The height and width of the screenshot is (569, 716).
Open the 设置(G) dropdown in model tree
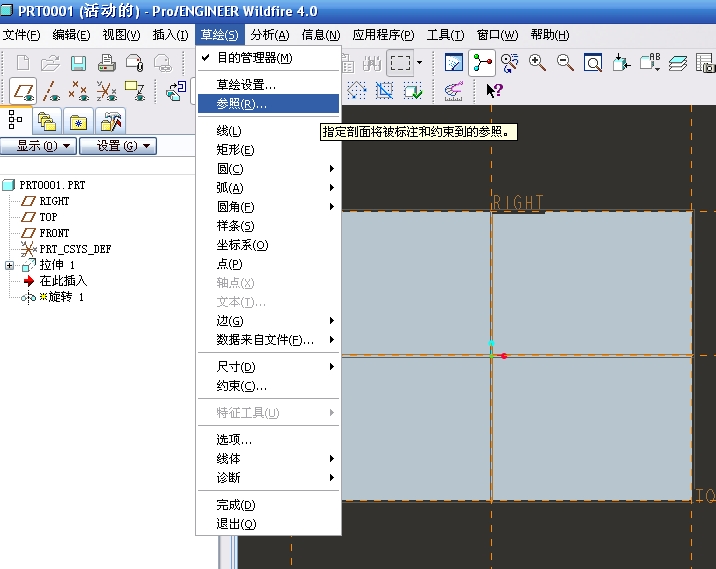[118, 146]
